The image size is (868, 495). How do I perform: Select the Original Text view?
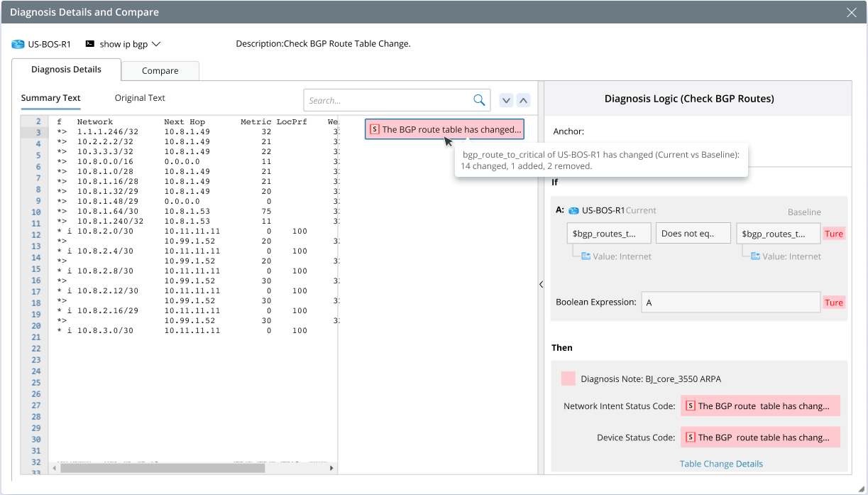click(140, 98)
